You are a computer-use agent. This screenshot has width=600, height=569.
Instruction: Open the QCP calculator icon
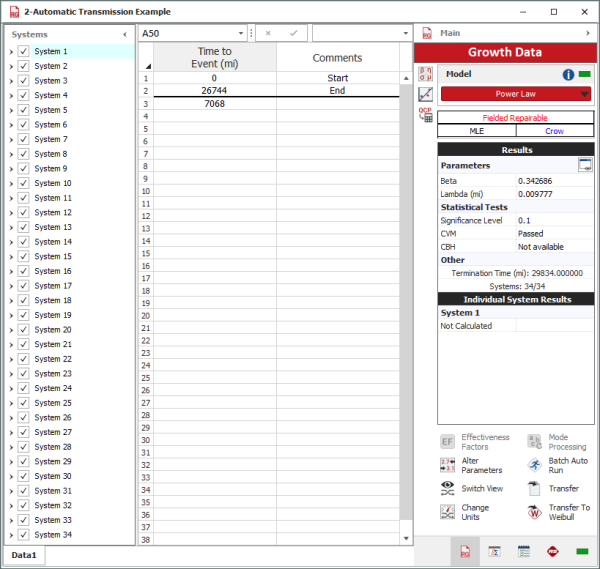[x=425, y=114]
